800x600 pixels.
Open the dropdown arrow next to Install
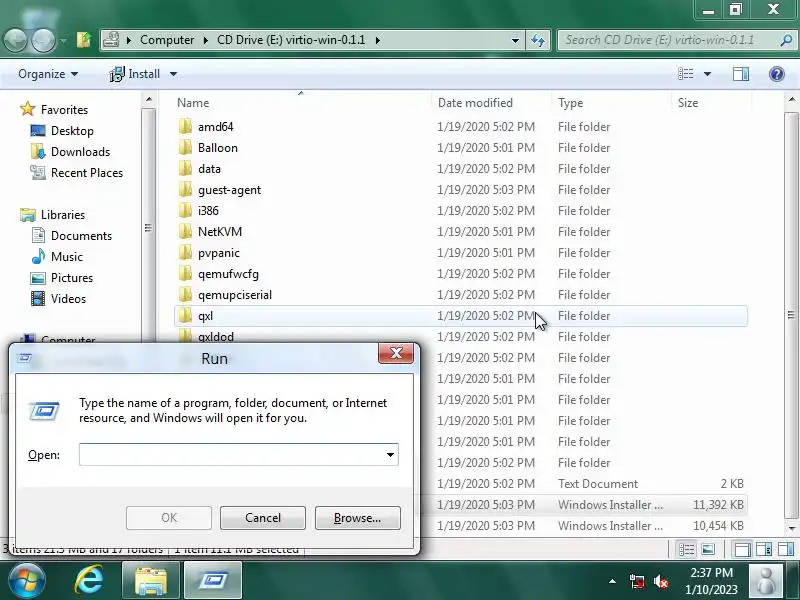coord(173,74)
